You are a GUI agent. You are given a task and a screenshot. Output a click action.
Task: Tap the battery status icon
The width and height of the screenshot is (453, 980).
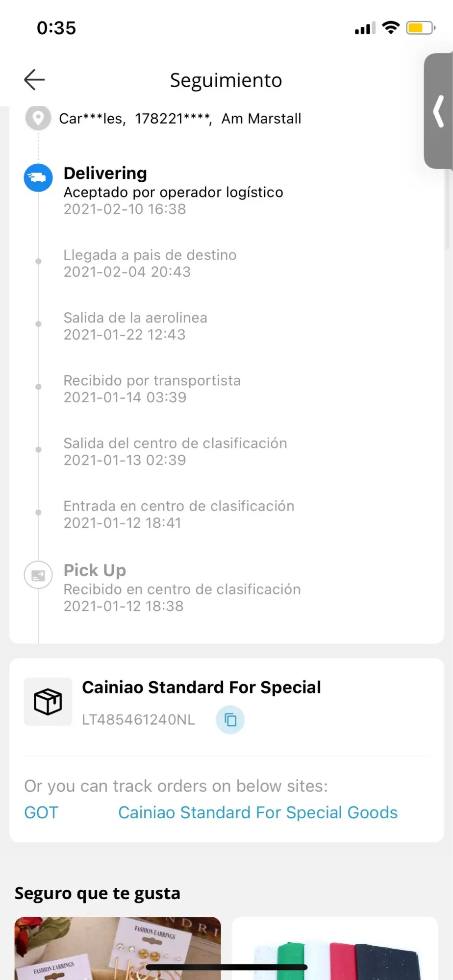[420, 28]
